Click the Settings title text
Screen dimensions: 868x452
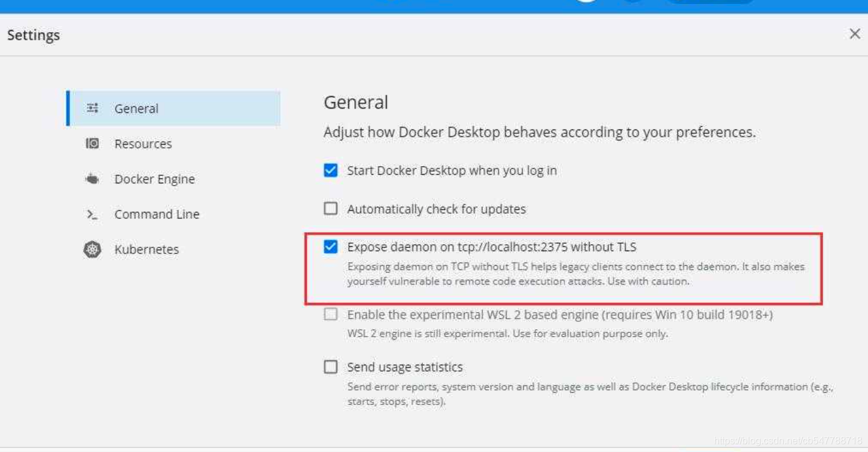tap(34, 35)
